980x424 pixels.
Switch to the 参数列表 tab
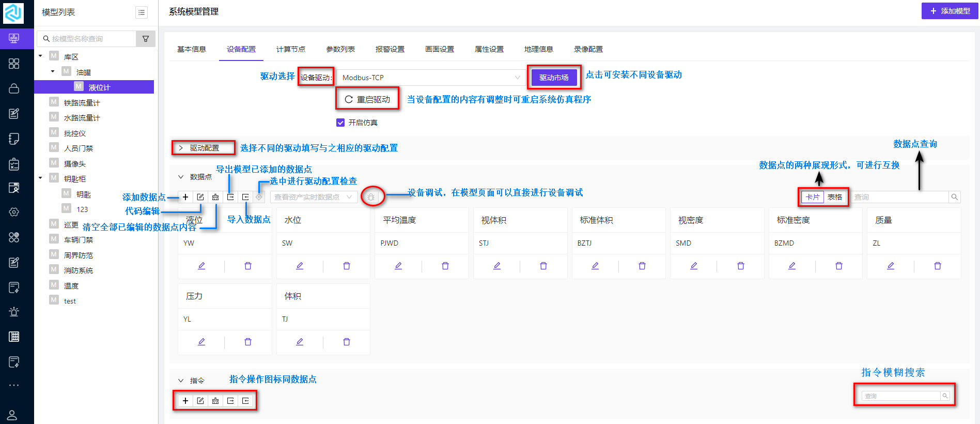(x=340, y=49)
